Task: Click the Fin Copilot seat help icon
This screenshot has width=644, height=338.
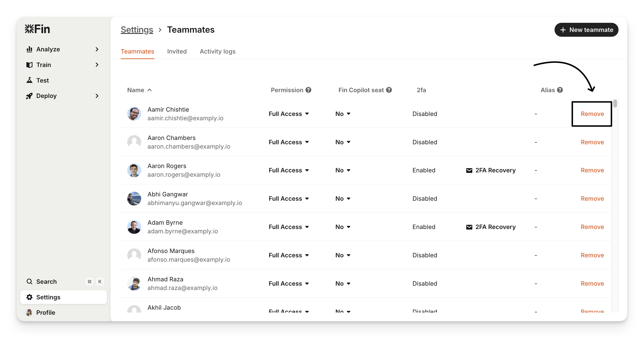Action: click(389, 90)
